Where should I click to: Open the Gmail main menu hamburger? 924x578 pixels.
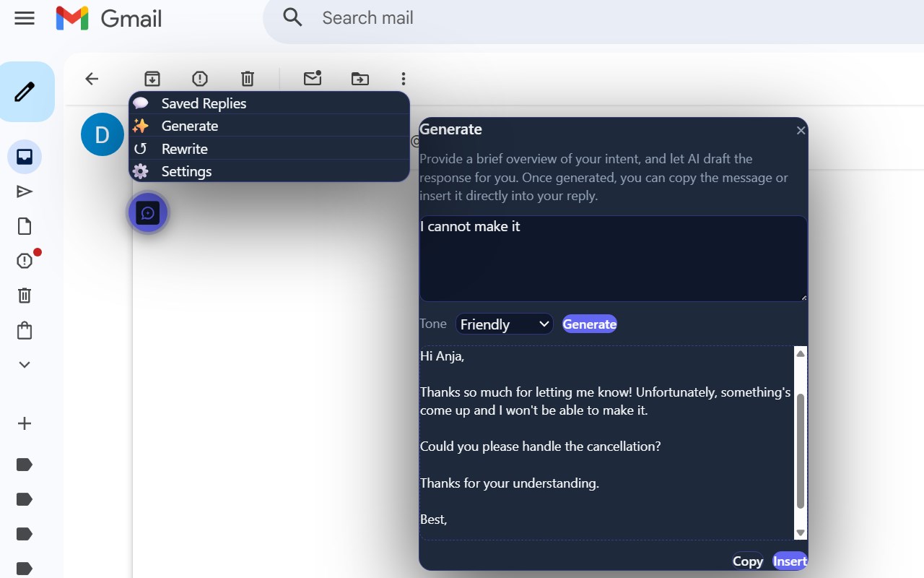pyautogui.click(x=25, y=18)
